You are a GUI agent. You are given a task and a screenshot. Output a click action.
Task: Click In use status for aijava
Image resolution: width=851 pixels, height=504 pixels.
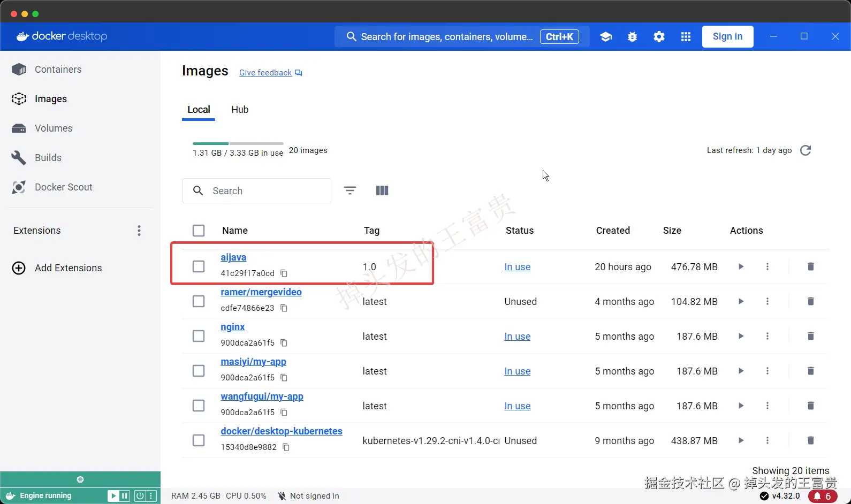point(518,267)
